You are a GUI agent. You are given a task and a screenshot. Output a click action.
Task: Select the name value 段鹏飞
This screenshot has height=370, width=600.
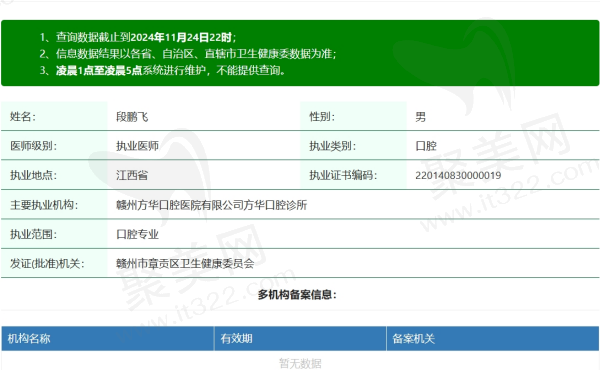[132, 116]
